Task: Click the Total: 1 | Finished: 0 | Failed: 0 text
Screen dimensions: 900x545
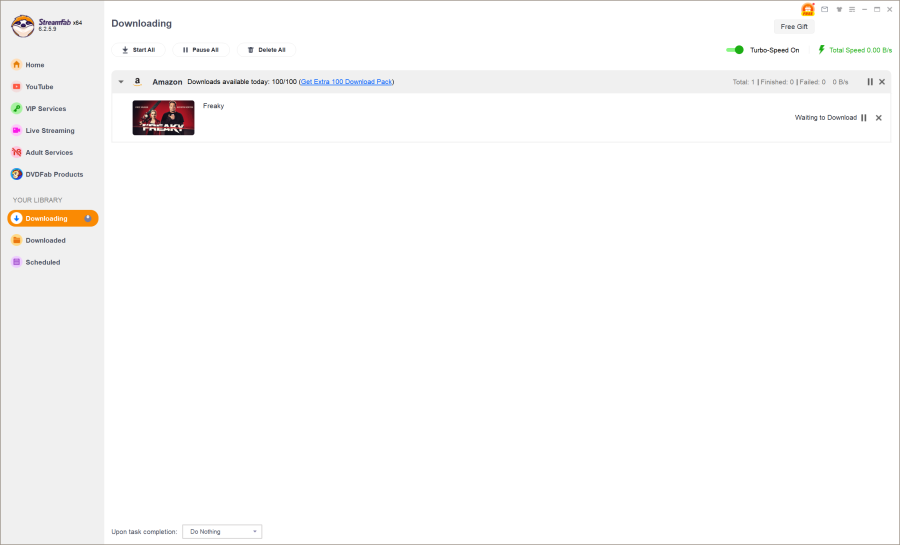Action: pos(779,82)
